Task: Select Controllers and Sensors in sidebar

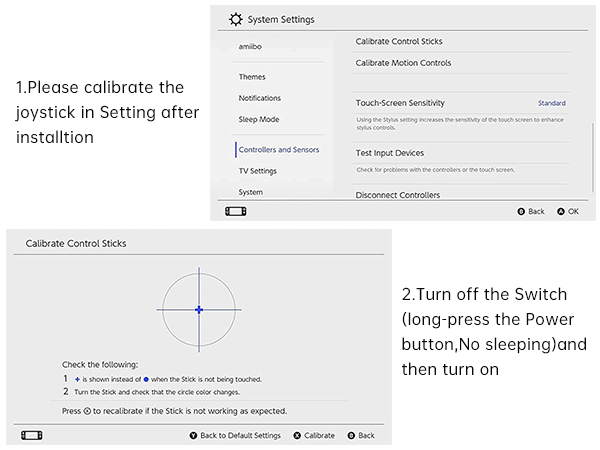Action: 279,150
